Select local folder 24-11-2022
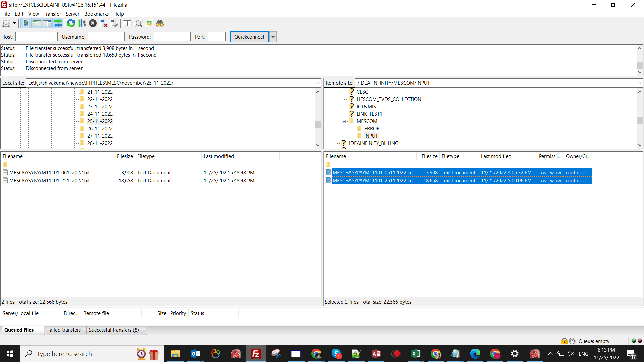The image size is (644, 362). coord(100,114)
